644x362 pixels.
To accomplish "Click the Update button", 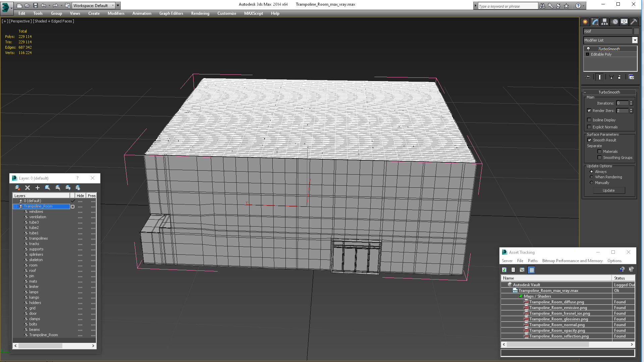I will pyautogui.click(x=609, y=190).
